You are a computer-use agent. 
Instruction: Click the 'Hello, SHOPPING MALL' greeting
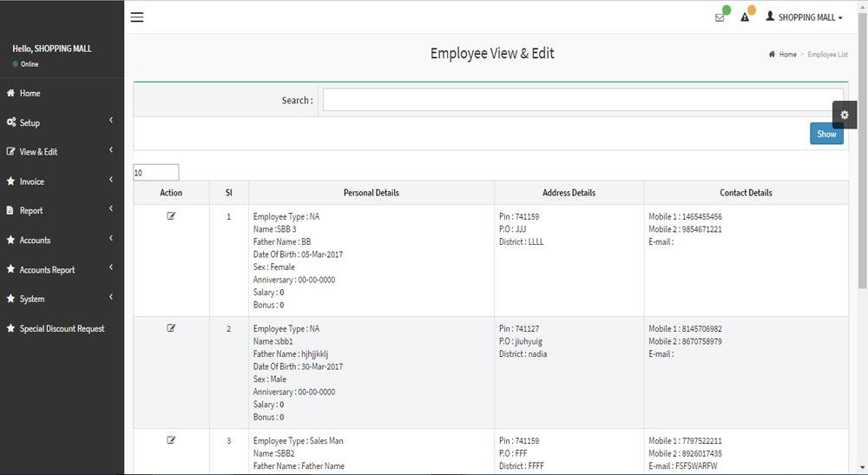point(52,49)
